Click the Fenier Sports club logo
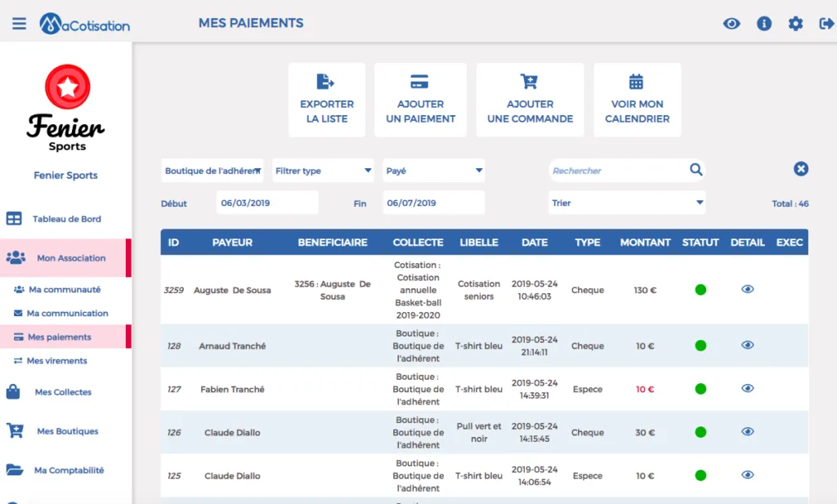 (66, 109)
